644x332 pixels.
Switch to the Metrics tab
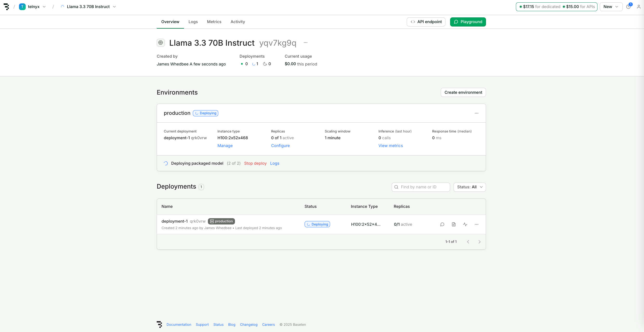[214, 22]
